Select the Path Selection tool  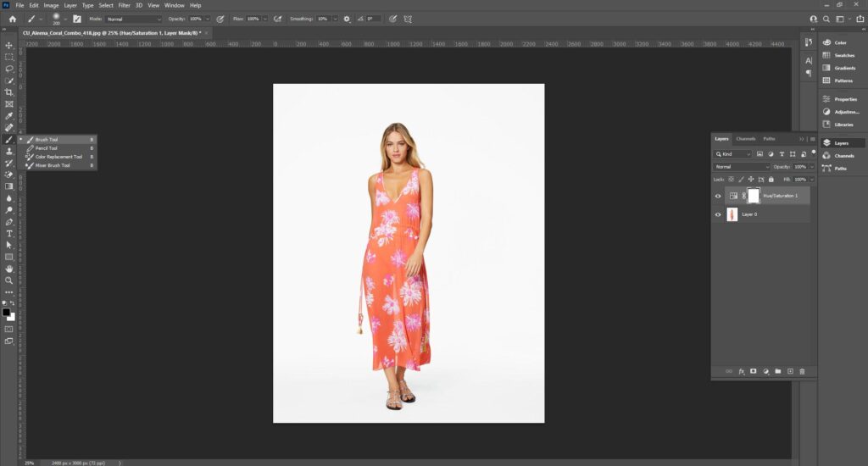[8, 245]
